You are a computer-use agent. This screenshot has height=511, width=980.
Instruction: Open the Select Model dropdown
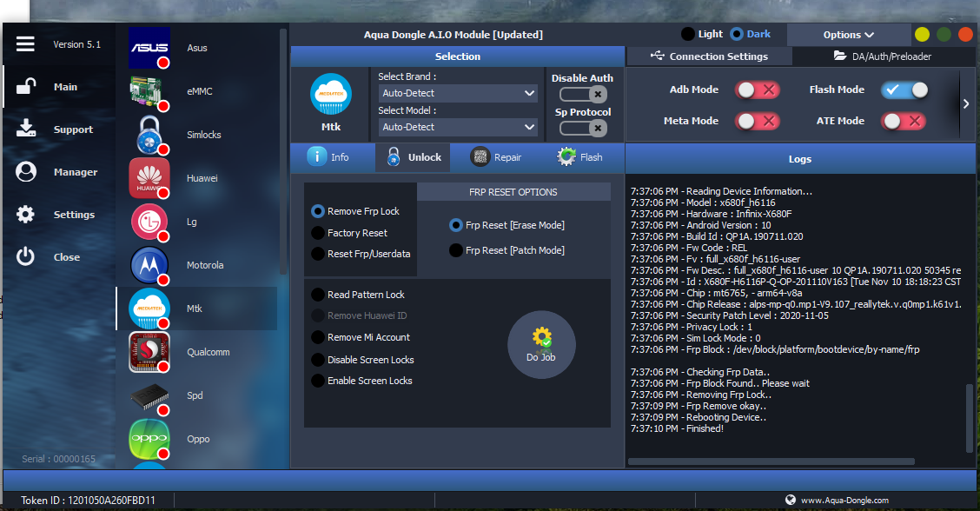(x=458, y=127)
